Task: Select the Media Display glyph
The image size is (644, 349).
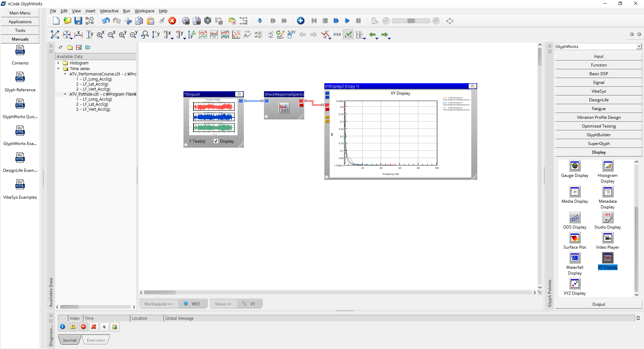Action: [x=575, y=195]
